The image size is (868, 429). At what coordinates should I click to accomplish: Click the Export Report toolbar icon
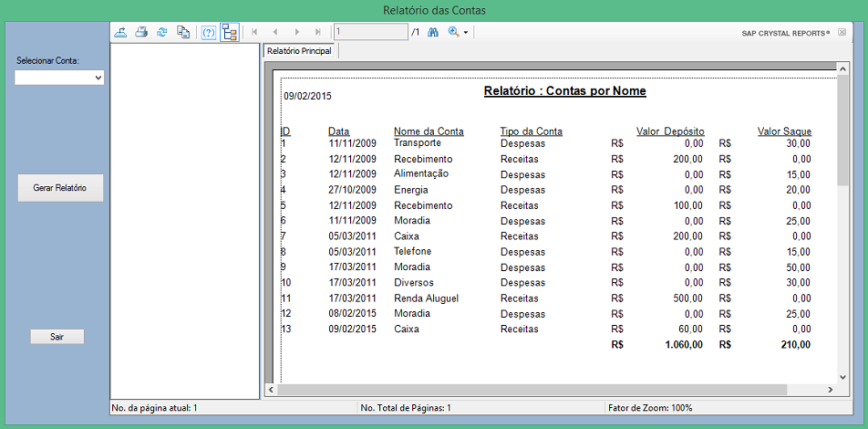(120, 32)
